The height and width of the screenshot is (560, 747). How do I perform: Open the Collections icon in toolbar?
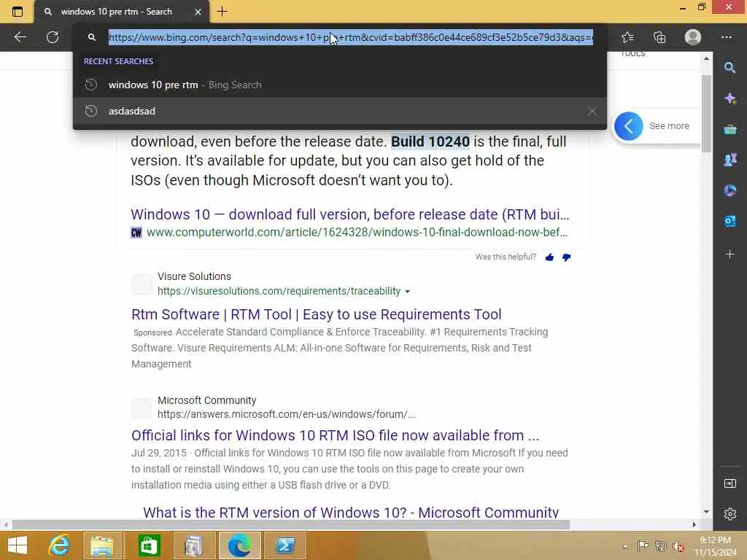click(x=659, y=37)
